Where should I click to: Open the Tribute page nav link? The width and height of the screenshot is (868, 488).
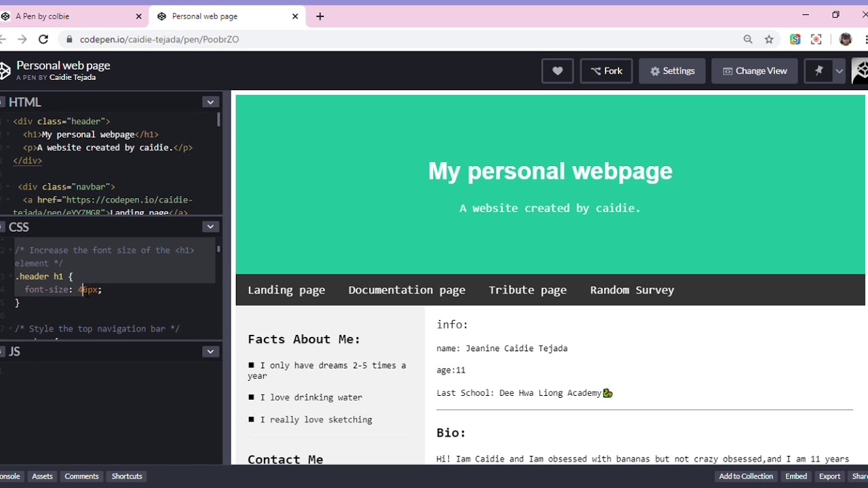coord(528,290)
